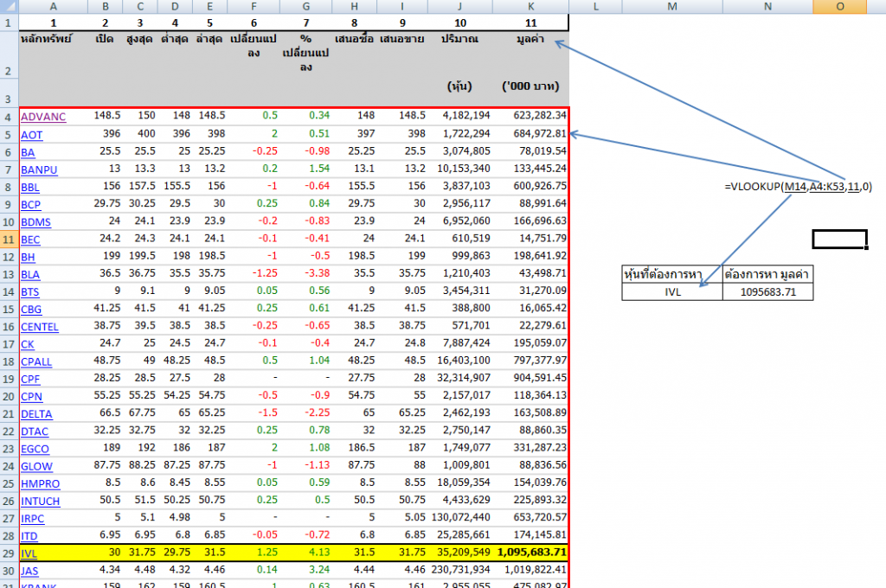Viewport: 886px width, 588px height.
Task: Click the มูลค่า header cell
Action: pyautogui.click(x=530, y=53)
